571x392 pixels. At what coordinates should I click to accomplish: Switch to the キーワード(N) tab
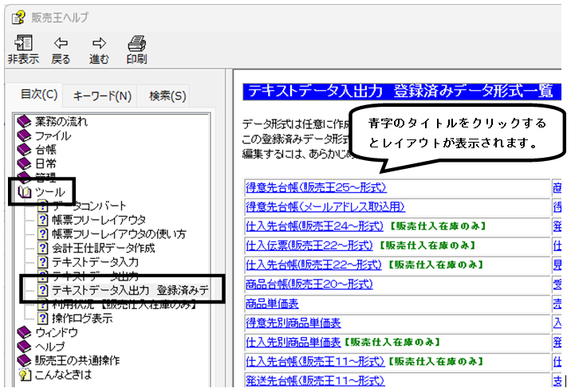(x=102, y=96)
